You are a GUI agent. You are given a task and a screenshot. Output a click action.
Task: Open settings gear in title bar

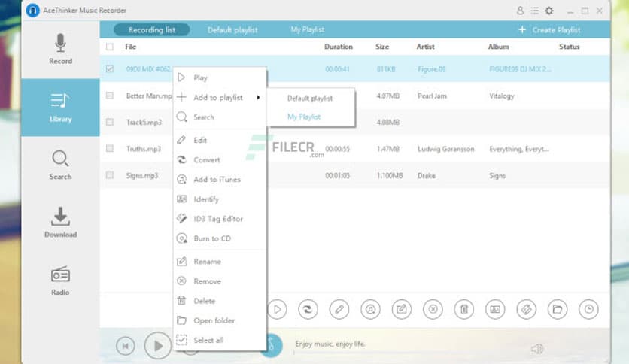coord(549,11)
